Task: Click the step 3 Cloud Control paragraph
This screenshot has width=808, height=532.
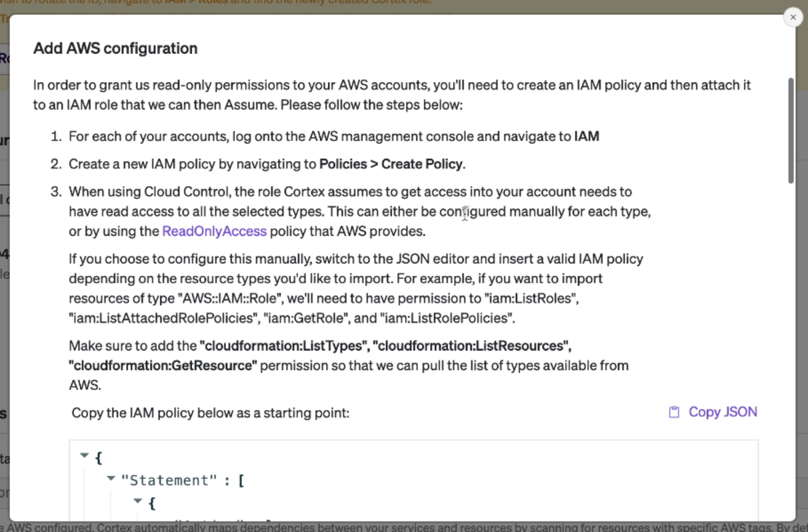Action: point(360,211)
